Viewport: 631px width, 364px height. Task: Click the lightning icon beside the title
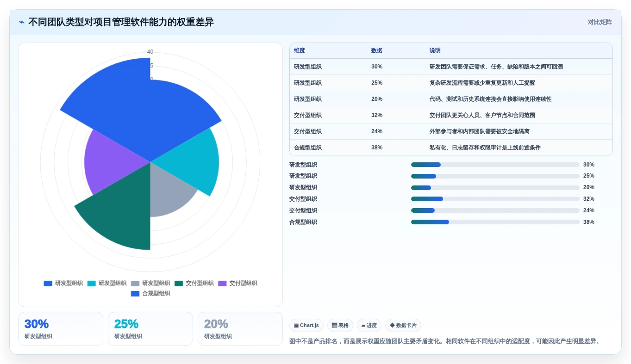(22, 22)
